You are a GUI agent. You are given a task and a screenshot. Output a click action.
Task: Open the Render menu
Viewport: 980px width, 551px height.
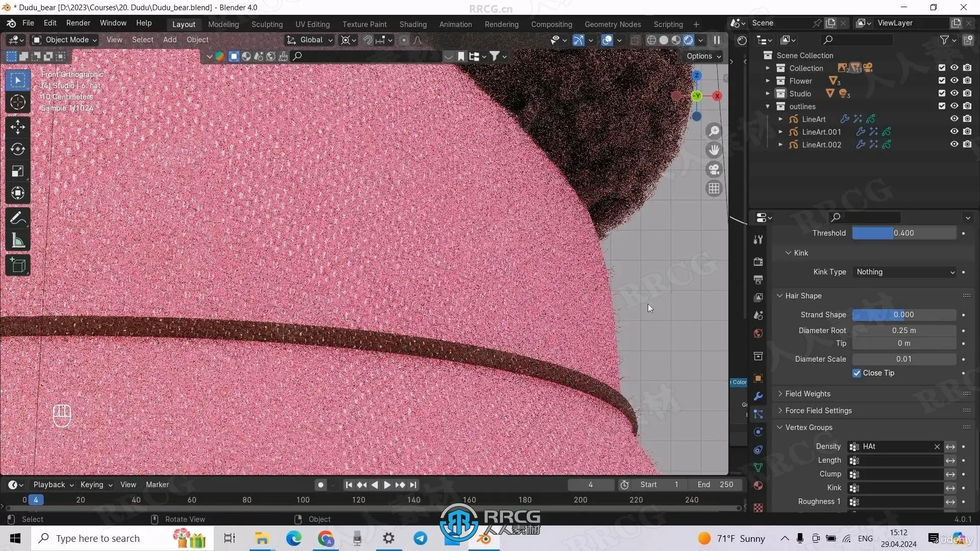coord(78,23)
